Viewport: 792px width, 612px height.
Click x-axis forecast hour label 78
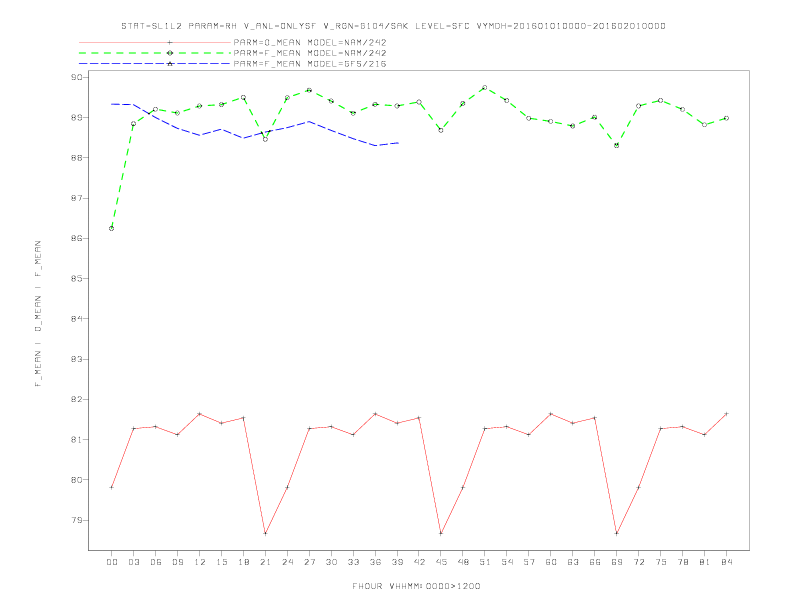click(x=683, y=562)
